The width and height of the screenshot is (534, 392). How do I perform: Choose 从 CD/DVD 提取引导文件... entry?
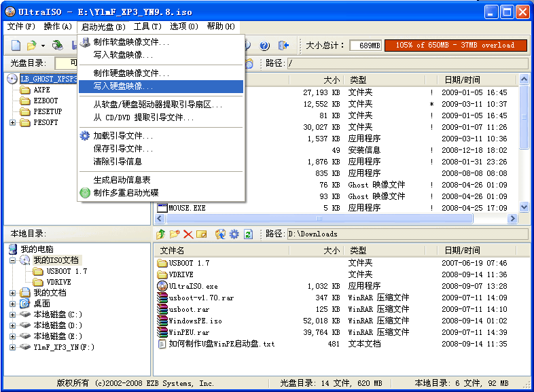161,118
